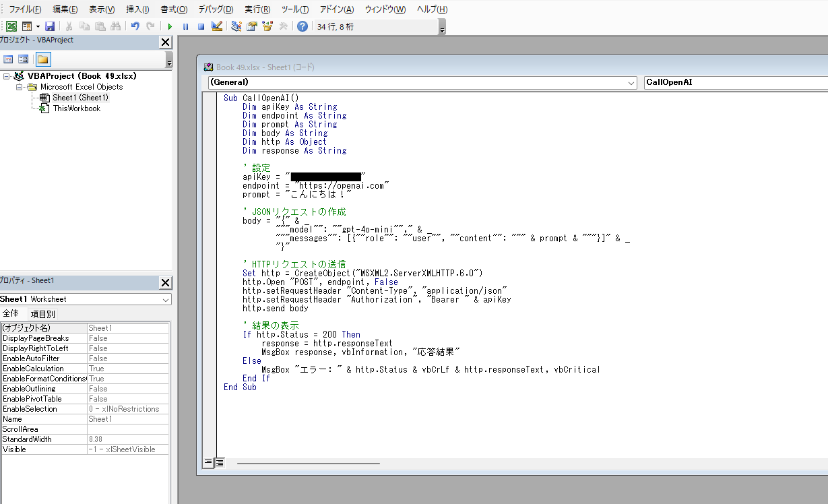Open the (General) object dropdown
Image resolution: width=828 pixels, height=504 pixels.
pyautogui.click(x=631, y=82)
